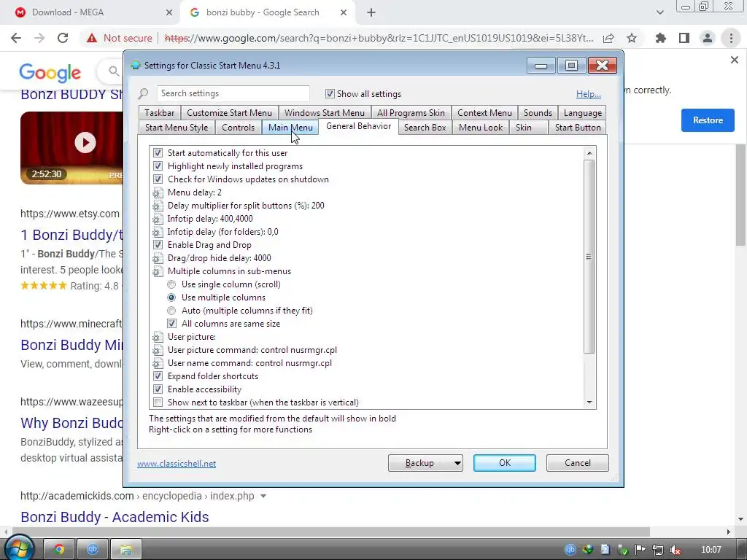747x560 pixels.
Task: Reload the Chrome page
Action: [63, 38]
